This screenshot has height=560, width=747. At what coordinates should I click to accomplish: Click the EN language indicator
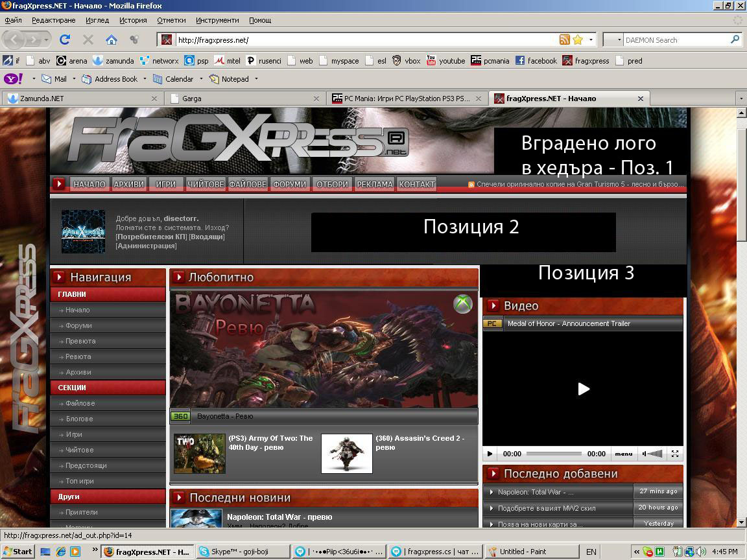(591, 552)
